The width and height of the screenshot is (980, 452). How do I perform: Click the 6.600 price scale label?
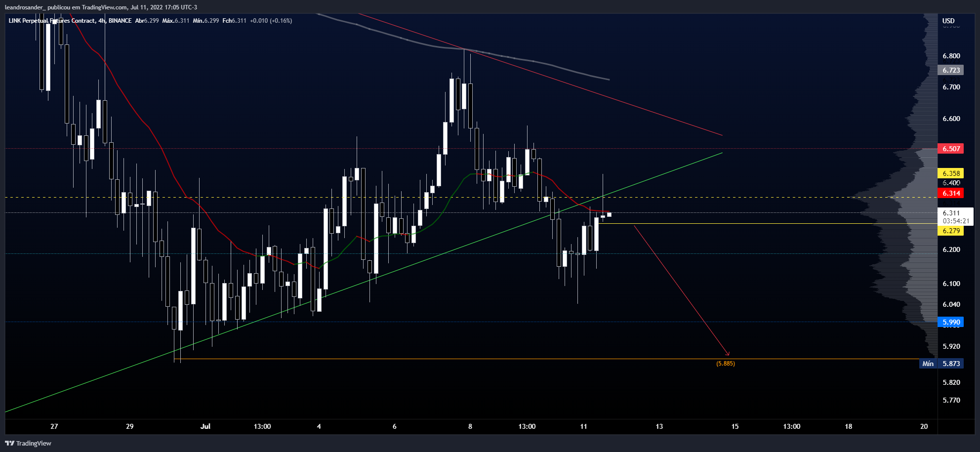[951, 119]
